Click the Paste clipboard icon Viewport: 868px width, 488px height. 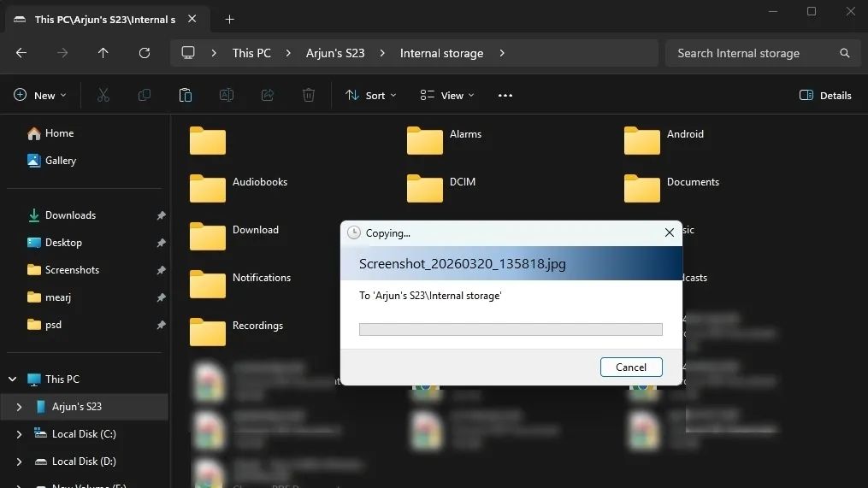coord(186,95)
